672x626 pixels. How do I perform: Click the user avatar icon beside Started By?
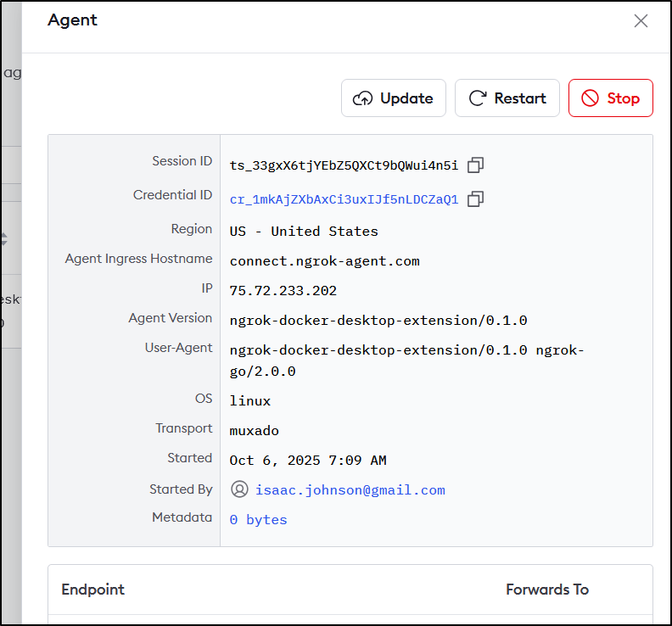[239, 489]
